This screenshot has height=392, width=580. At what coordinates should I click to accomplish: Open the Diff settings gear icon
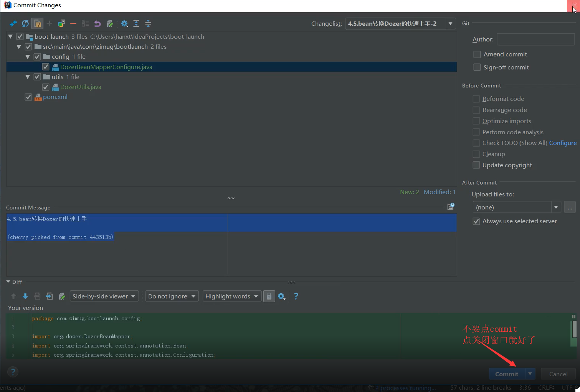click(x=281, y=296)
